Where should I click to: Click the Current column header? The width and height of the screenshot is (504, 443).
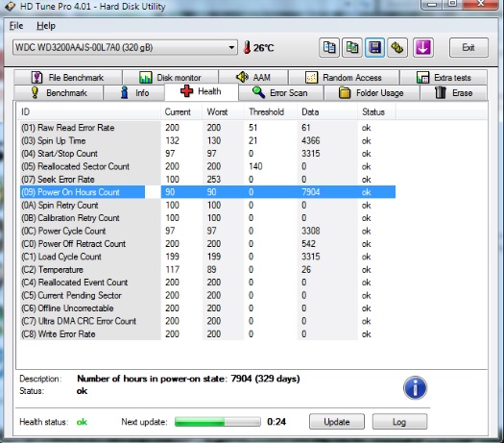point(181,112)
